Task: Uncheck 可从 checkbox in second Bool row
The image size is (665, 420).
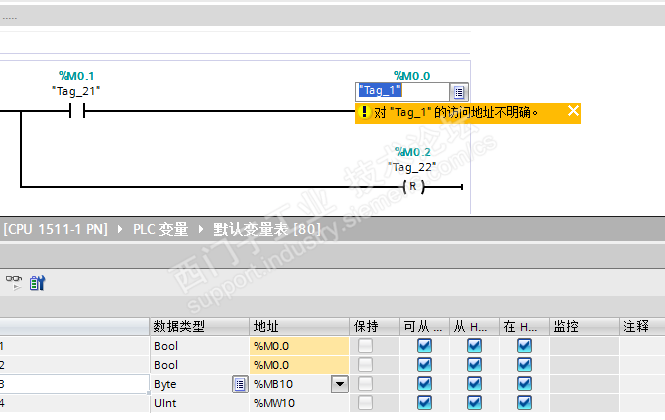Action: coord(424,365)
